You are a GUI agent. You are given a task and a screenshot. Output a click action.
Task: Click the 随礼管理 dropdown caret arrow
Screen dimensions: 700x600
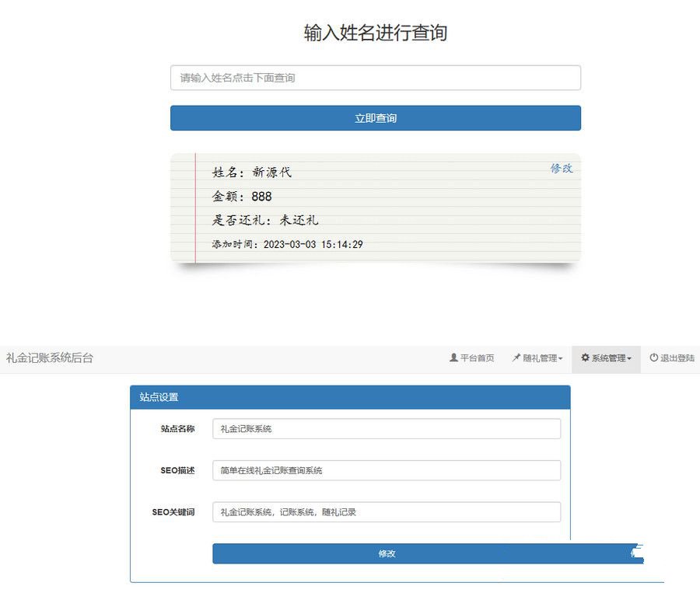click(x=560, y=358)
